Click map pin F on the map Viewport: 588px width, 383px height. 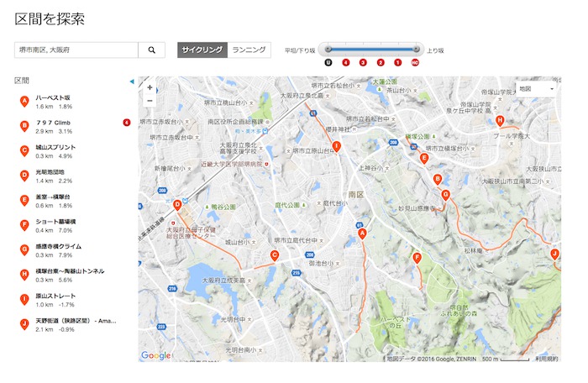[x=417, y=258]
